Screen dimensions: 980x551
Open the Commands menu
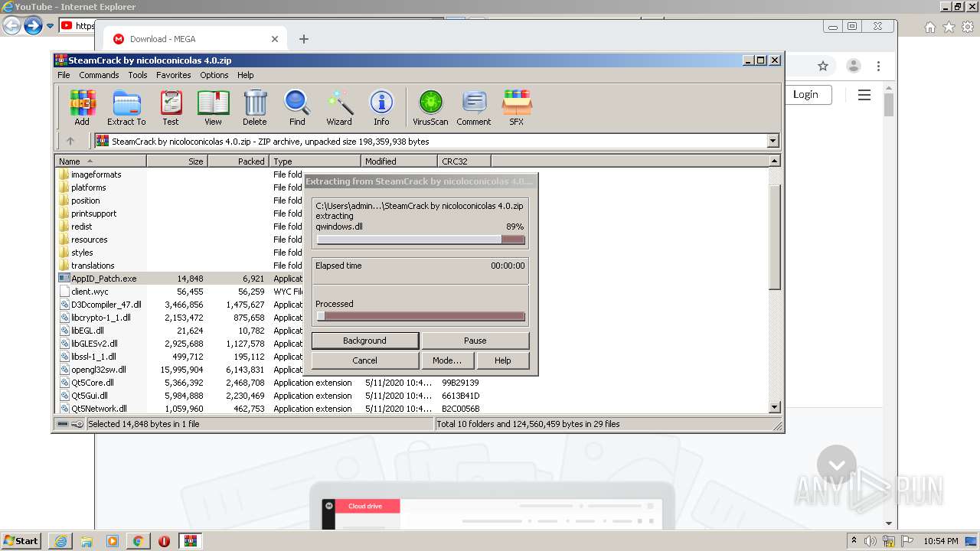[x=99, y=75]
